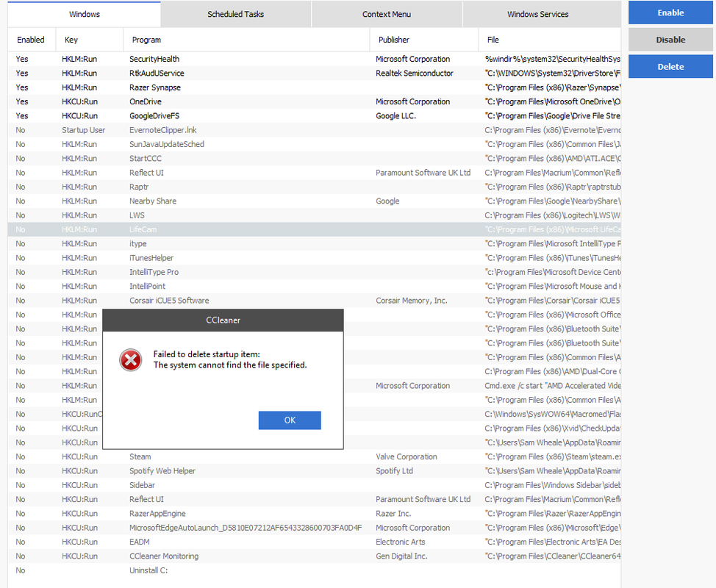Image resolution: width=716 pixels, height=588 pixels.
Task: Click OK in the CCleaner error dialog
Action: click(x=290, y=420)
